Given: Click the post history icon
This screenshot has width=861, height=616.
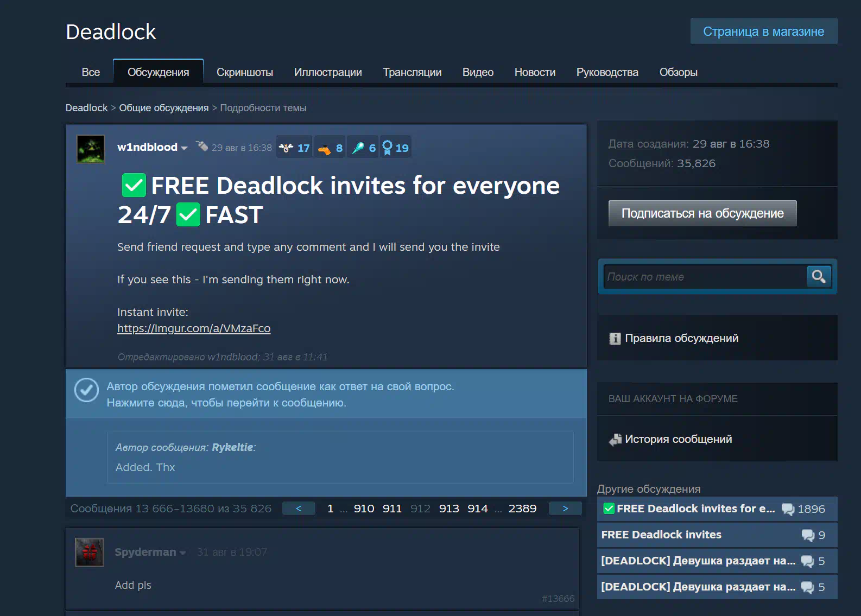Looking at the screenshot, I should point(615,440).
